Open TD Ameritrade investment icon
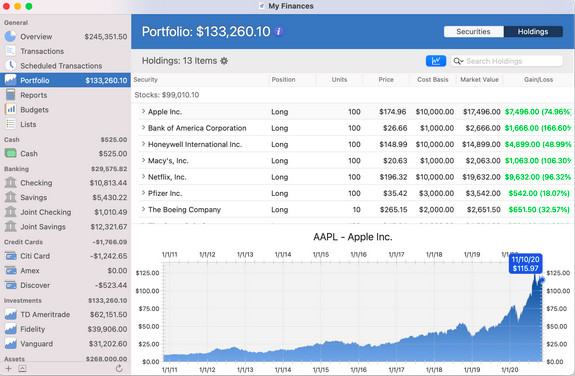Viewport: 575px width, 376px height. (10, 314)
